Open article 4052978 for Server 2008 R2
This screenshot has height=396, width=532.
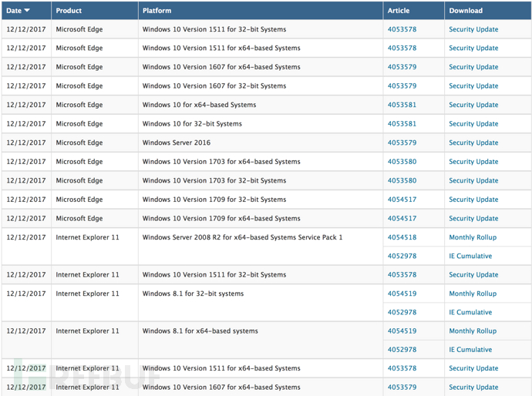pyautogui.click(x=402, y=256)
